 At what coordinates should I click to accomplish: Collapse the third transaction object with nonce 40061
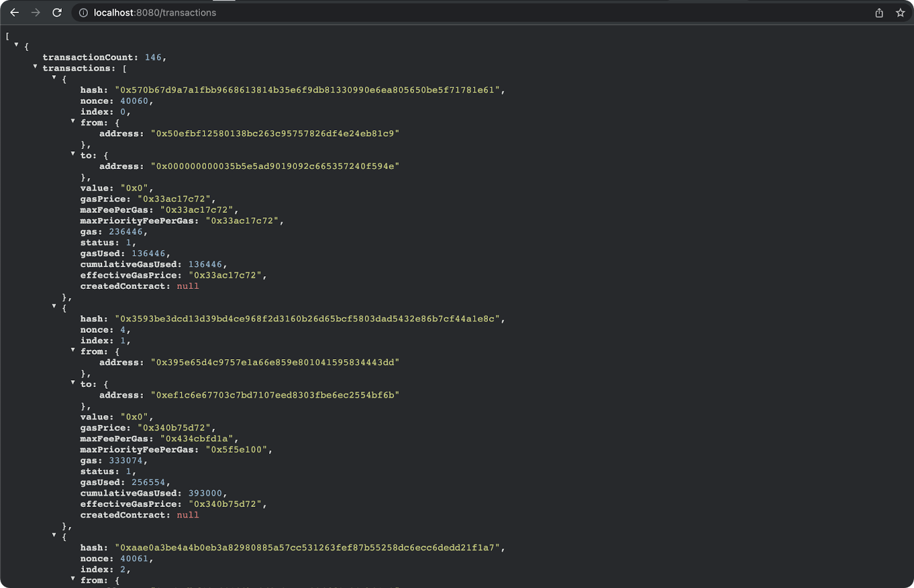point(54,535)
